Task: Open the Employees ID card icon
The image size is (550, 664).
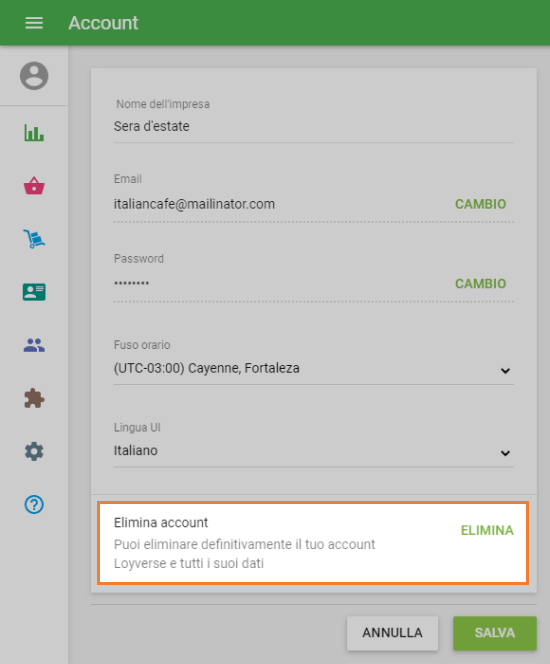Action: point(34,292)
